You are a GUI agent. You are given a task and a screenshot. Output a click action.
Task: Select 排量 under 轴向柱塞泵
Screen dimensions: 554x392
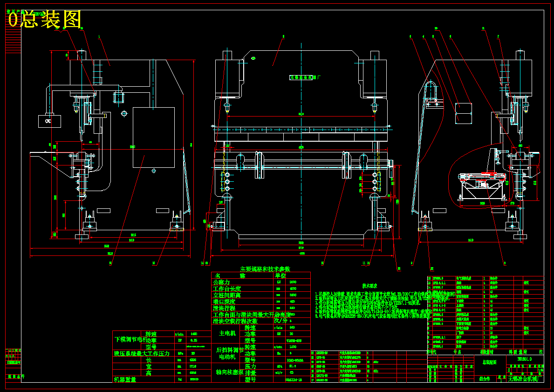tap(250, 373)
